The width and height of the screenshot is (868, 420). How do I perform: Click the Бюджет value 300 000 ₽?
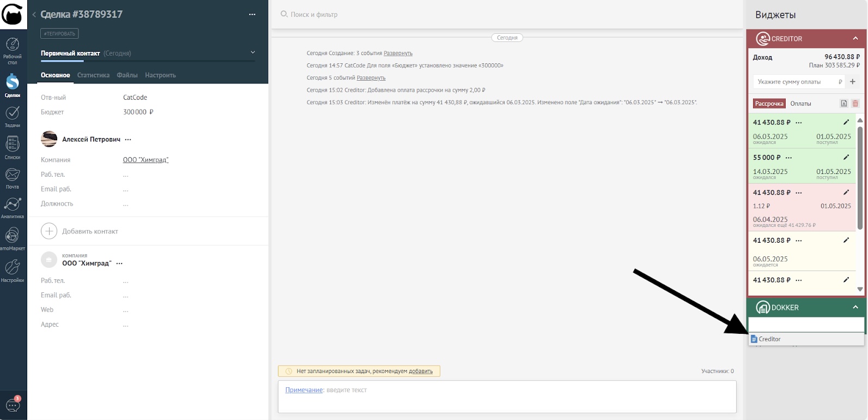[138, 112]
